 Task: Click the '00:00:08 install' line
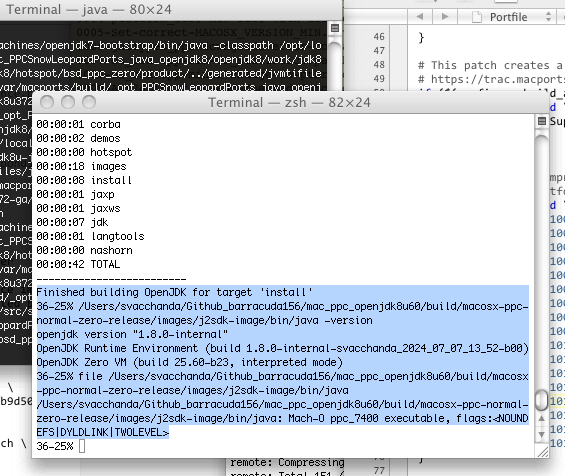[84, 180]
